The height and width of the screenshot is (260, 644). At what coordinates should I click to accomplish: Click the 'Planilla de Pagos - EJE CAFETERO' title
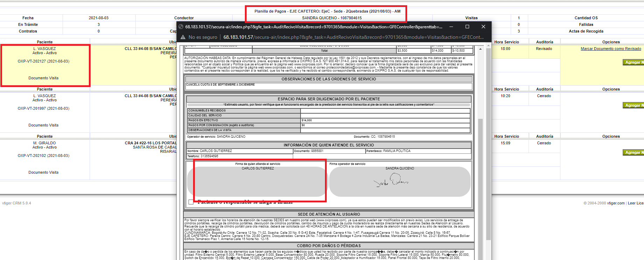point(327,11)
